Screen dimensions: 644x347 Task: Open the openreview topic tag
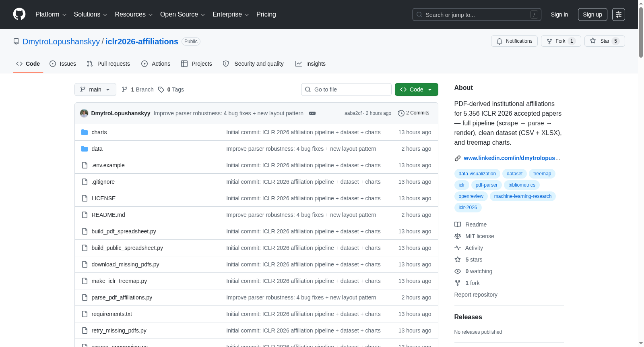471,196
